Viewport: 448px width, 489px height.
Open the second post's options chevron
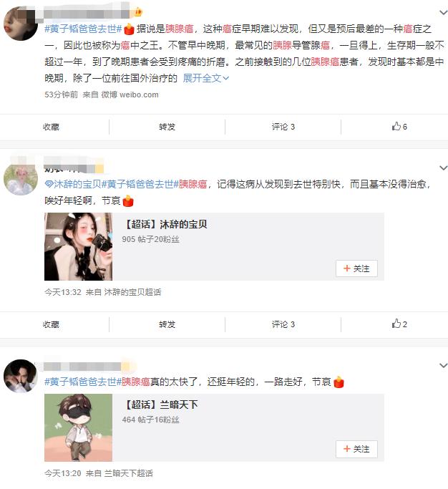pos(443,168)
